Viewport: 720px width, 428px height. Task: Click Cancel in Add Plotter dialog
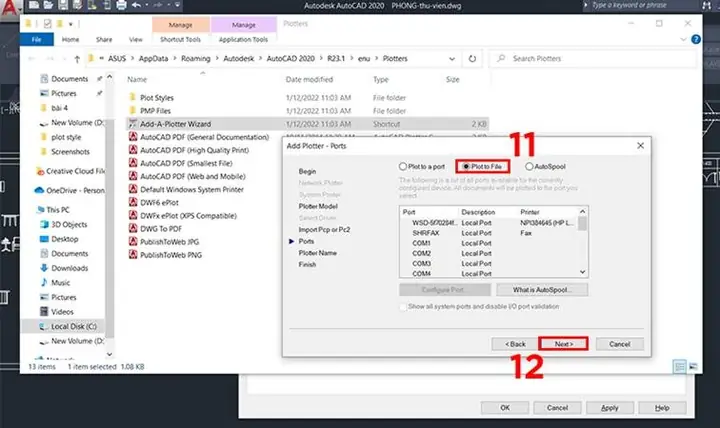tap(619, 344)
